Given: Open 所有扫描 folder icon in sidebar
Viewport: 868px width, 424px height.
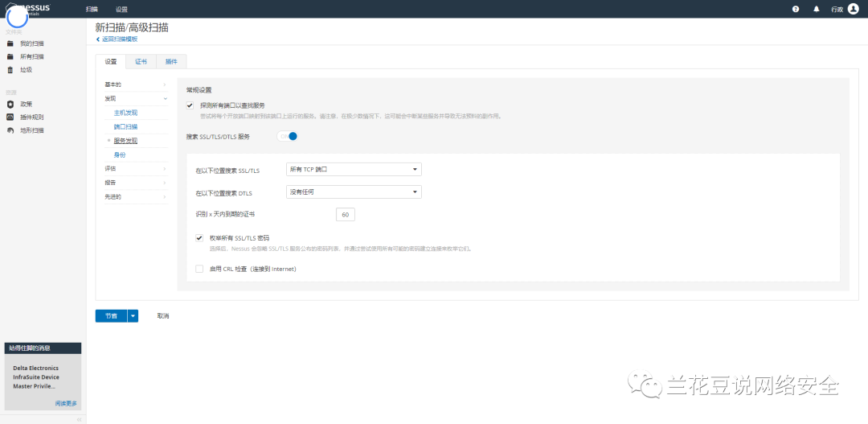Looking at the screenshot, I should 10,56.
